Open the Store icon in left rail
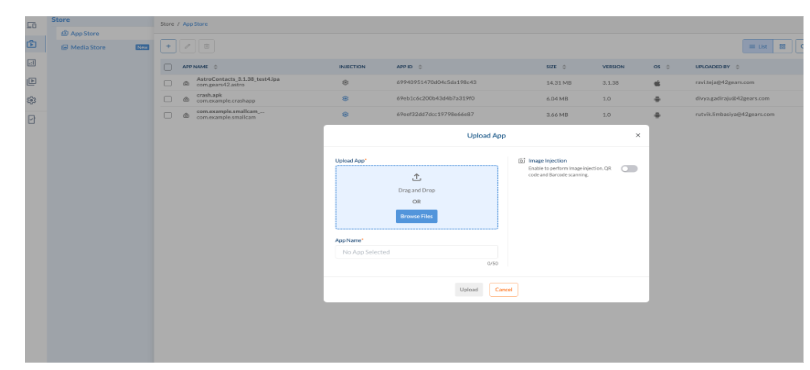Image resolution: width=810 pixels, height=370 pixels. [x=32, y=44]
